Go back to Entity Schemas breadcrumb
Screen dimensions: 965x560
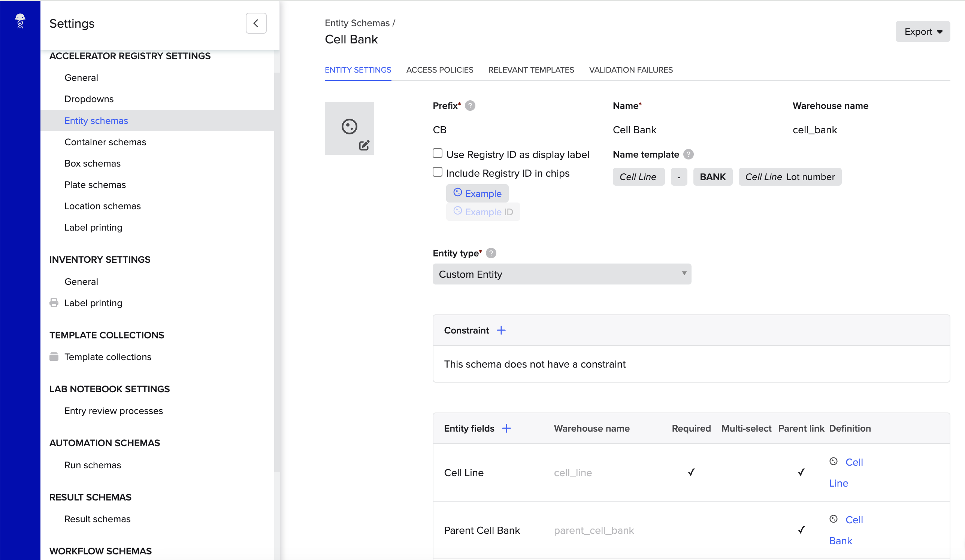[357, 23]
